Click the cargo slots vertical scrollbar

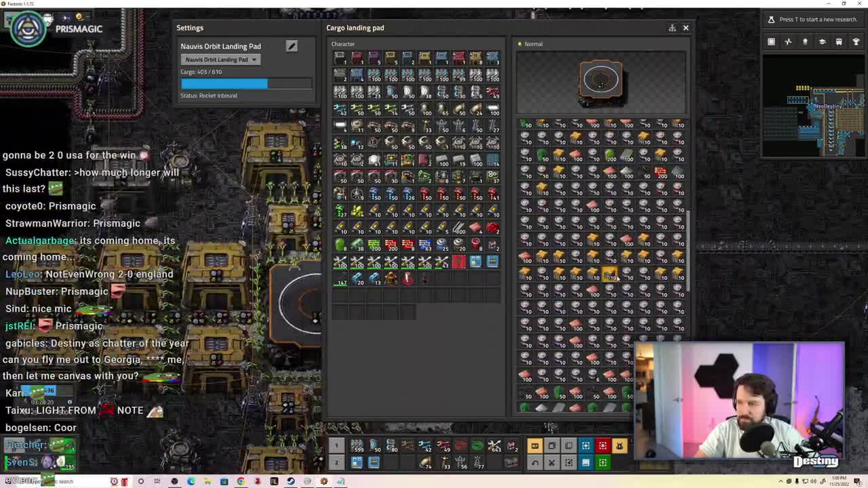point(689,251)
